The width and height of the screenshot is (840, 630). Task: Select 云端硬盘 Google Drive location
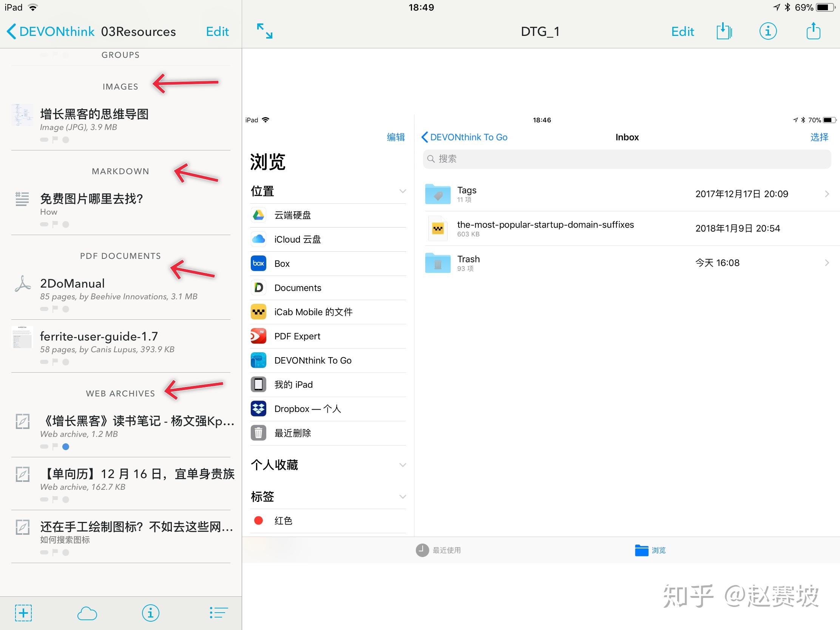328,215
